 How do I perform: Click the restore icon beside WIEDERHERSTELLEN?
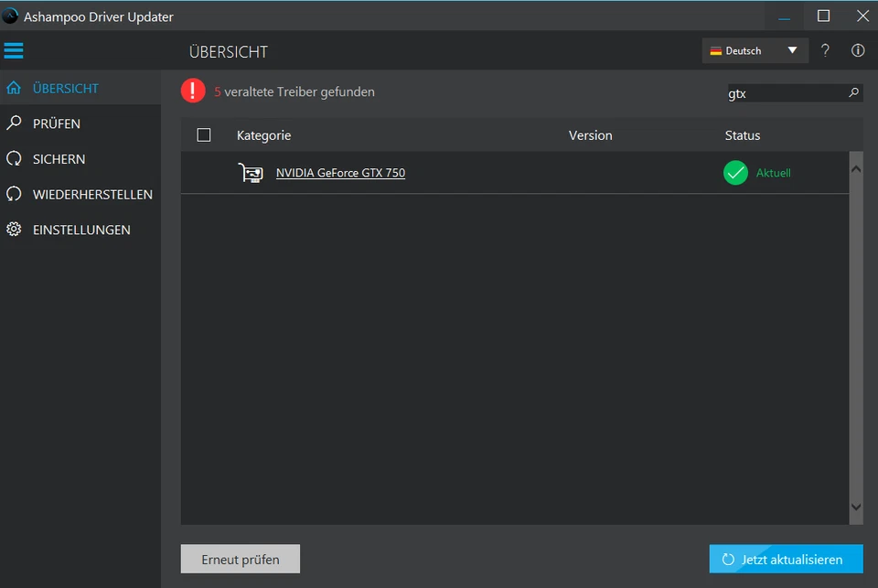(14, 194)
